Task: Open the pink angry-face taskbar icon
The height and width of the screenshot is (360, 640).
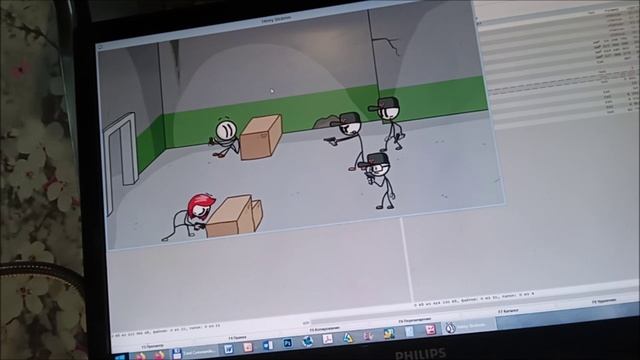Action: [430, 329]
